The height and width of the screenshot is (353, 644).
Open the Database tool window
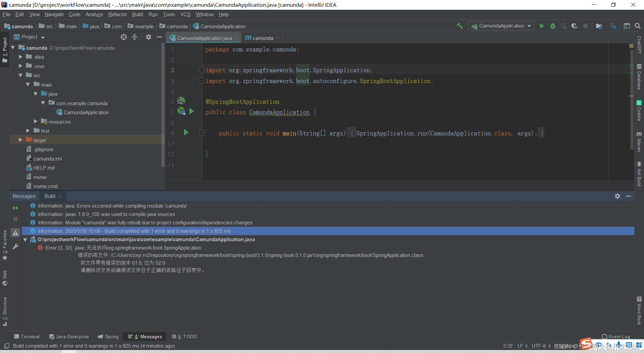tap(639, 77)
